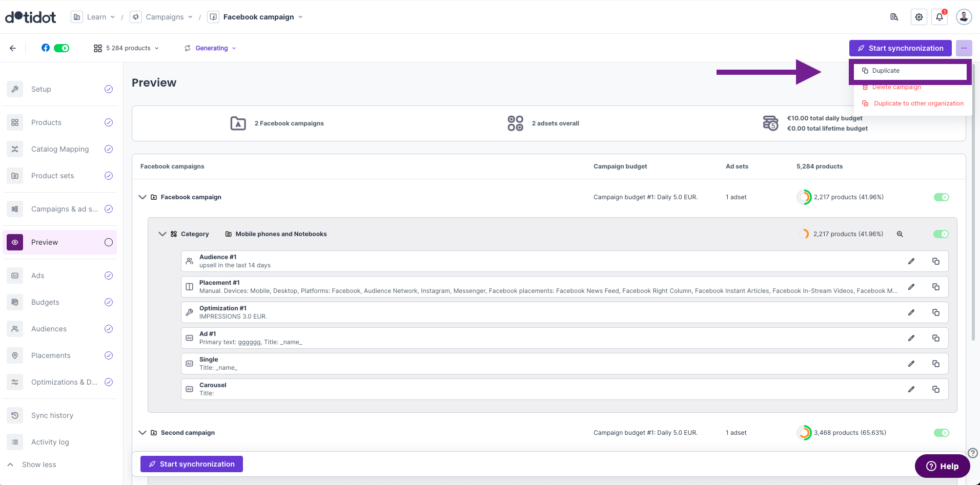Choose Duplicate to other organization
This screenshot has height=485, width=980.
click(x=918, y=103)
